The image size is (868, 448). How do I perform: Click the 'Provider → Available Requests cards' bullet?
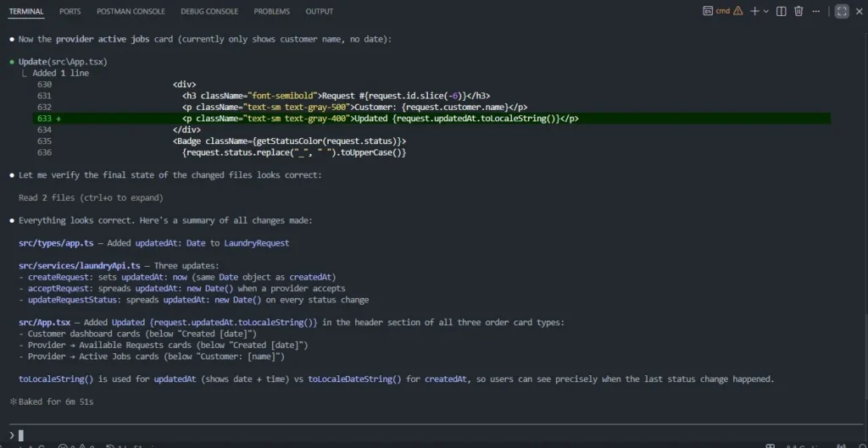[x=164, y=346]
